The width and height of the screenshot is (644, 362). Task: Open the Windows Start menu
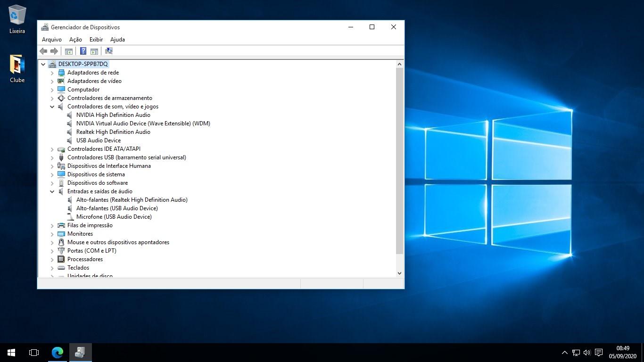11,353
